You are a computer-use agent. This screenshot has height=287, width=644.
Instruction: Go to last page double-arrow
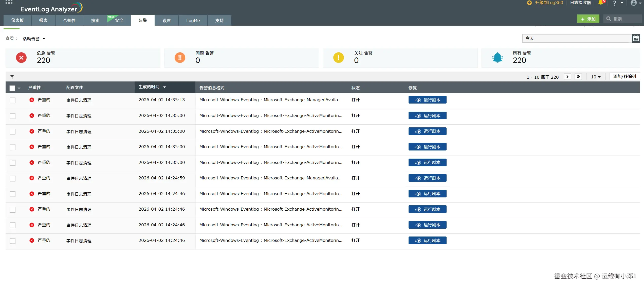pyautogui.click(x=578, y=77)
